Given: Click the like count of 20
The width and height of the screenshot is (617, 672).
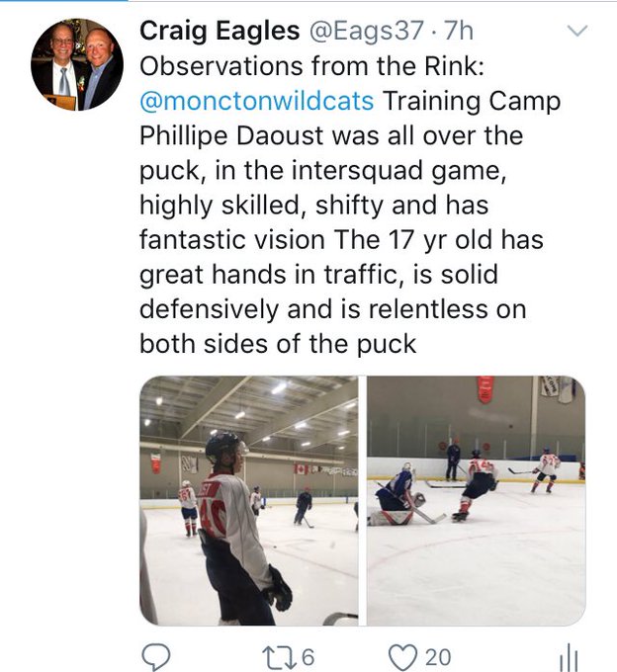Looking at the screenshot, I should [440, 658].
